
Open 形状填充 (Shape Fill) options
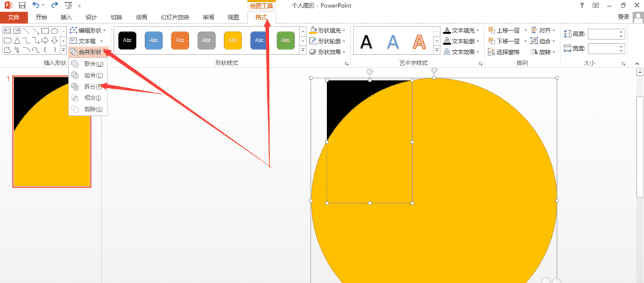pos(327,30)
